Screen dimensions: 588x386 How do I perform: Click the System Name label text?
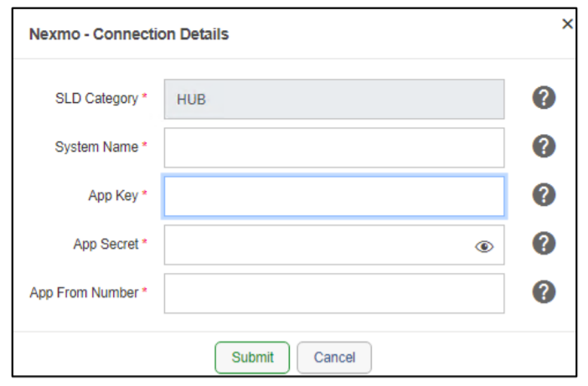(x=96, y=147)
